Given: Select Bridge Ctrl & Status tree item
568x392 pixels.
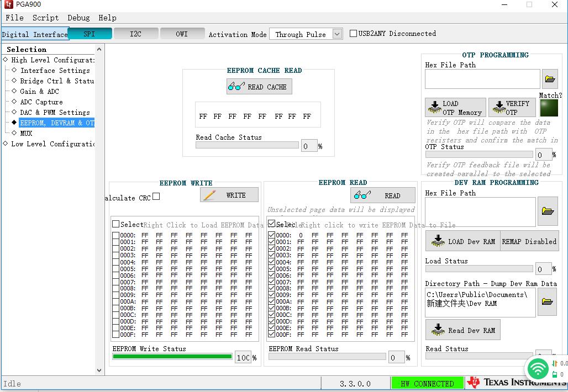Looking at the screenshot, I should [57, 81].
